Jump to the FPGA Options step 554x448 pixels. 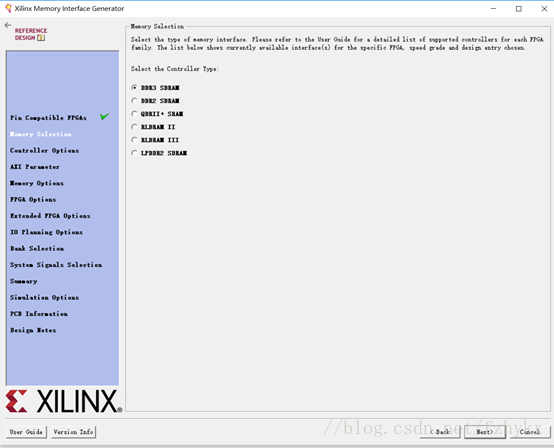click(33, 199)
